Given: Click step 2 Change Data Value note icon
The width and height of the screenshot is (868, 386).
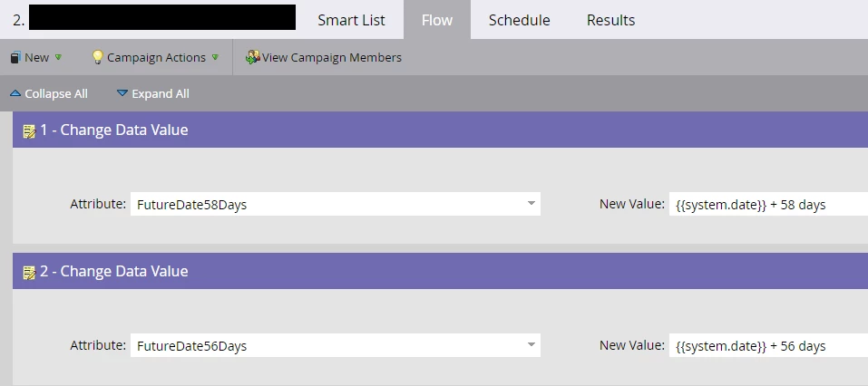Looking at the screenshot, I should [29, 272].
